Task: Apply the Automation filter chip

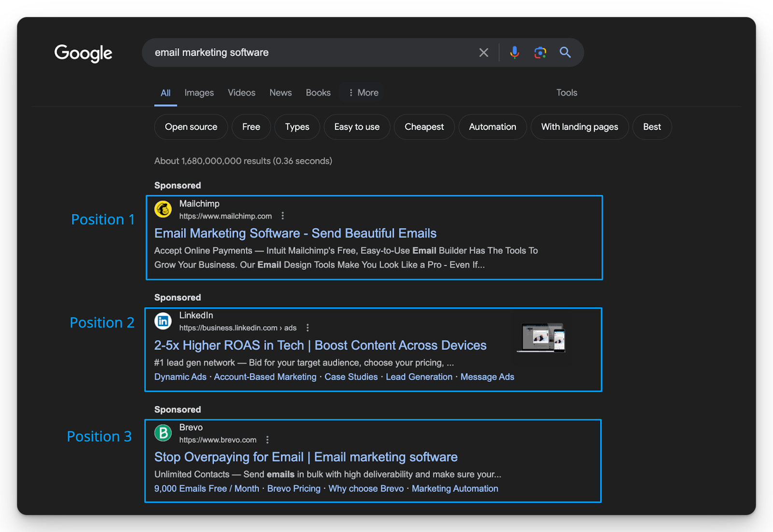Action: click(x=492, y=127)
